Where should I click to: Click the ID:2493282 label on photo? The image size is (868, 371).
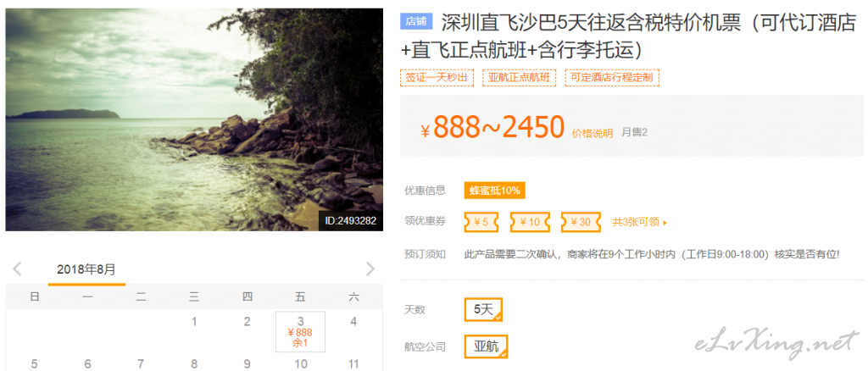(350, 220)
